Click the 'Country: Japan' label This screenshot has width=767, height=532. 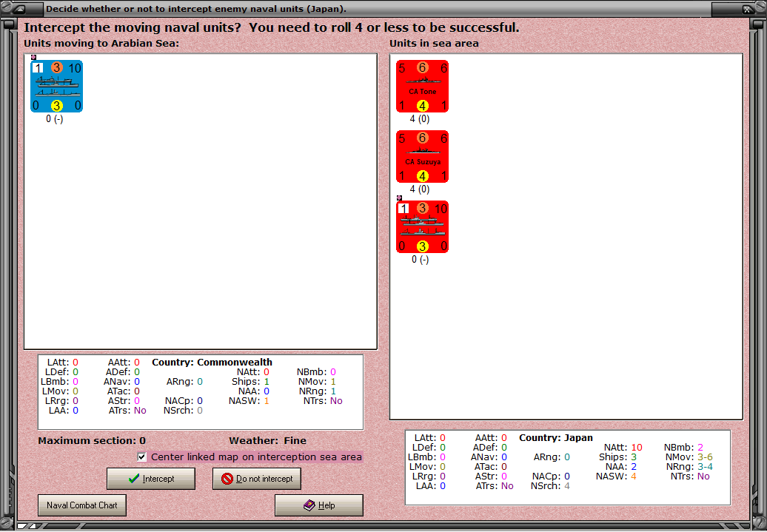[556, 437]
